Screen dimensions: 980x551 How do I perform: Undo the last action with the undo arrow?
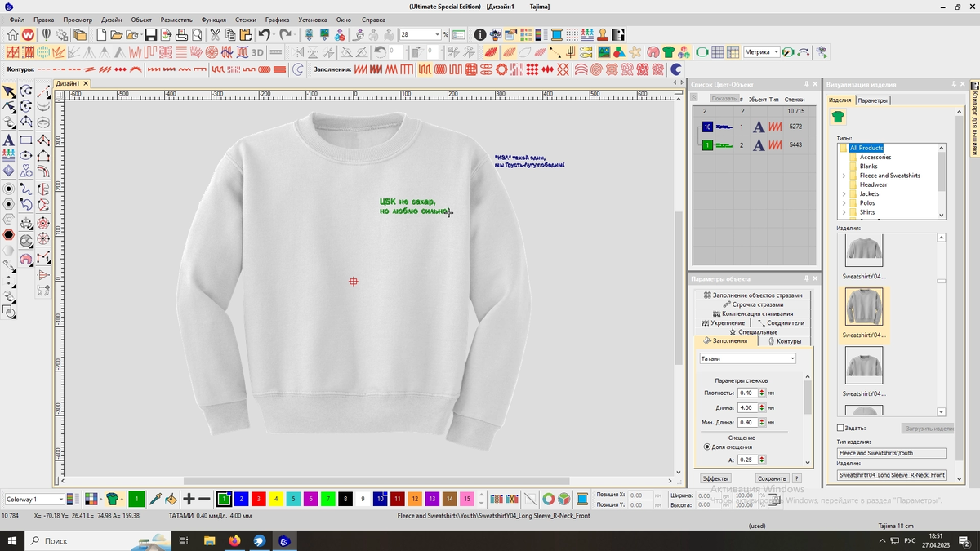[x=264, y=35]
